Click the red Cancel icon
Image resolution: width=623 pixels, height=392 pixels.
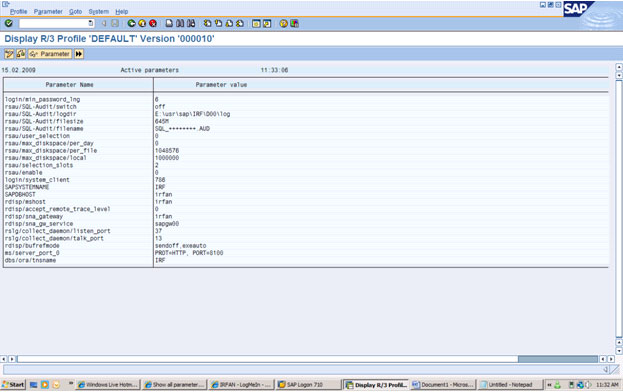coord(153,23)
